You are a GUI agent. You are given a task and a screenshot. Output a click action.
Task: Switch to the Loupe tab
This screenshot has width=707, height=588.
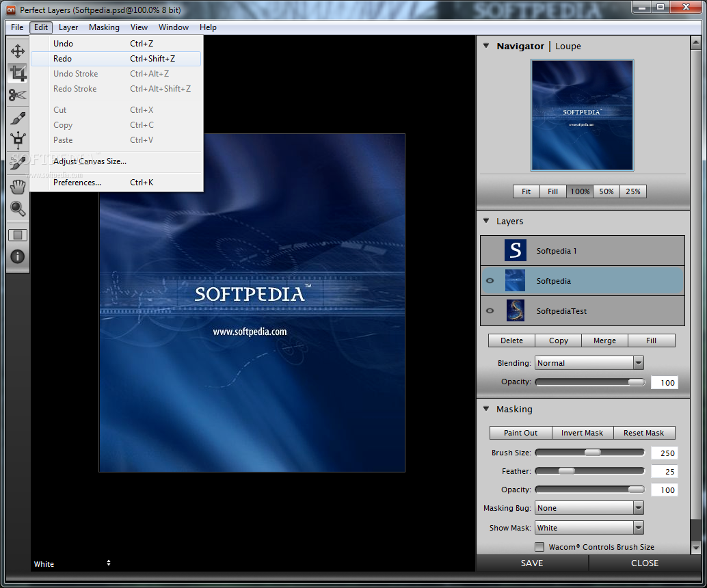pyautogui.click(x=568, y=46)
